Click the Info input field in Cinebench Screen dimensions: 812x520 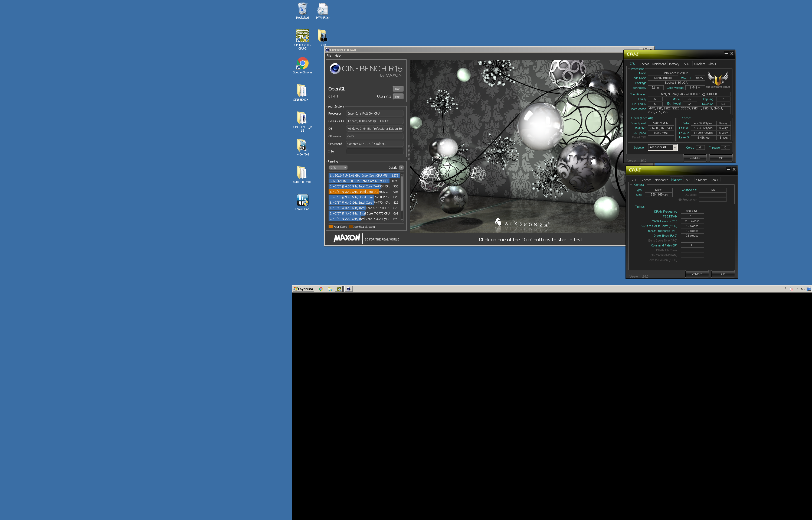click(375, 151)
